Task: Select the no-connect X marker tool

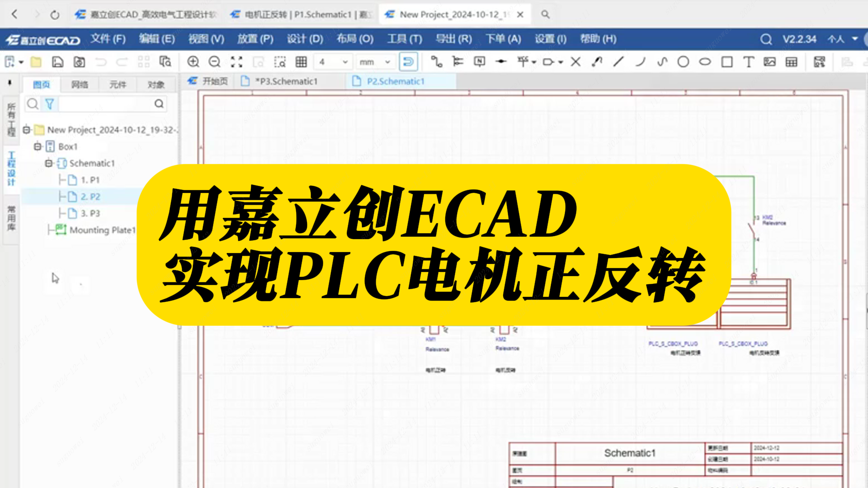Action: coord(576,62)
